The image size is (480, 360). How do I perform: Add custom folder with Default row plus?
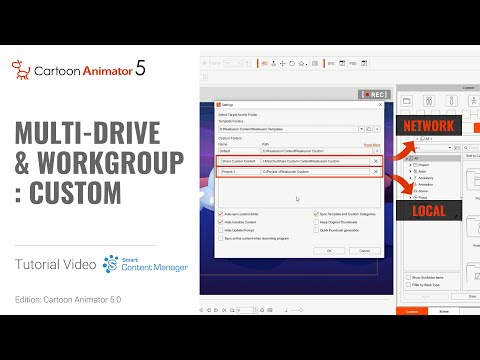tap(377, 151)
